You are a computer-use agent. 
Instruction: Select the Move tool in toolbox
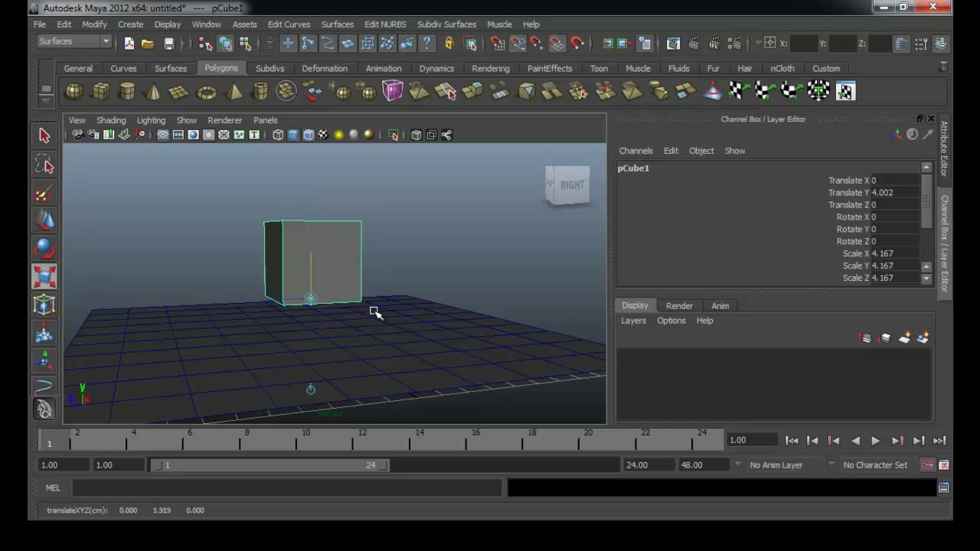pyautogui.click(x=44, y=221)
